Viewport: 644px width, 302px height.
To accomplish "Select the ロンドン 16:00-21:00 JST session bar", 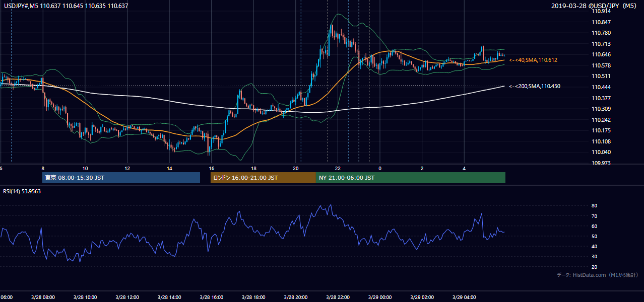I will coord(263,178).
